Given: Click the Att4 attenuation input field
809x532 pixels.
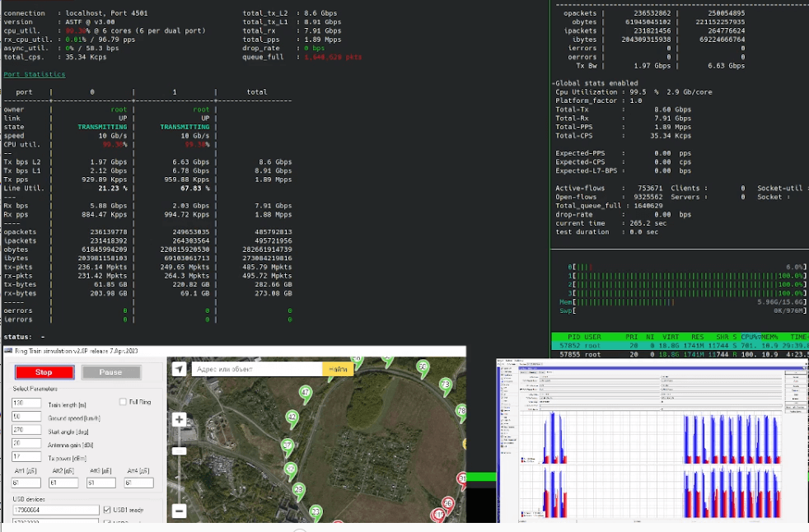Looking at the screenshot, I should point(138,483).
